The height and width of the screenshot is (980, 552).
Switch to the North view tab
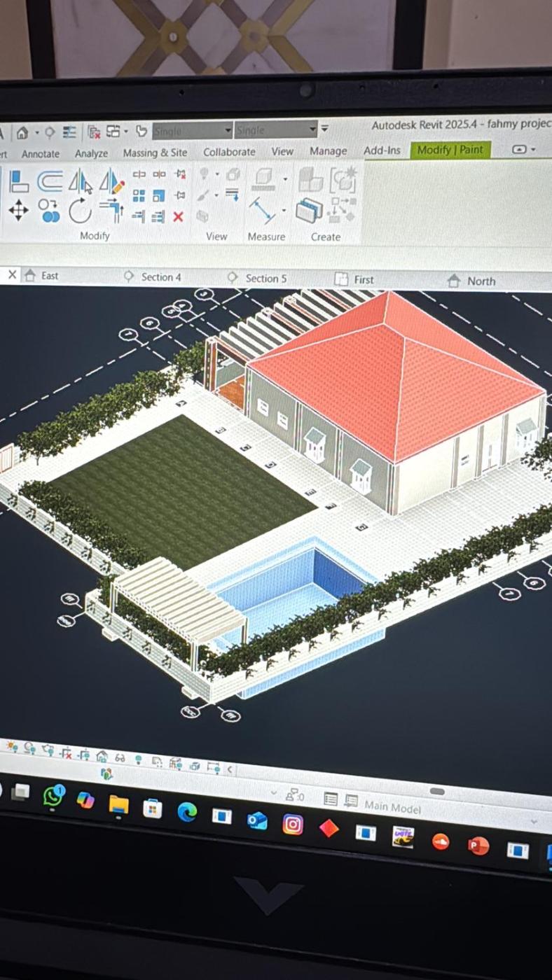click(x=481, y=281)
